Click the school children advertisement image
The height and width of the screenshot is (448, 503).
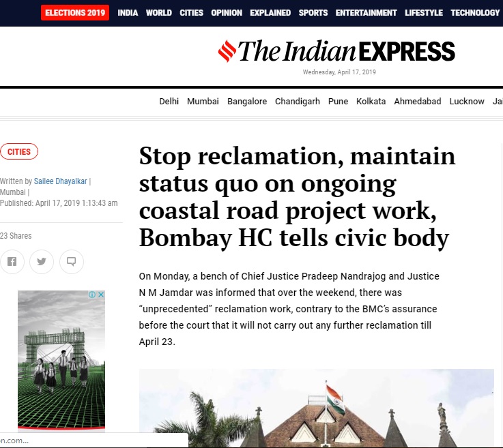pos(61,360)
